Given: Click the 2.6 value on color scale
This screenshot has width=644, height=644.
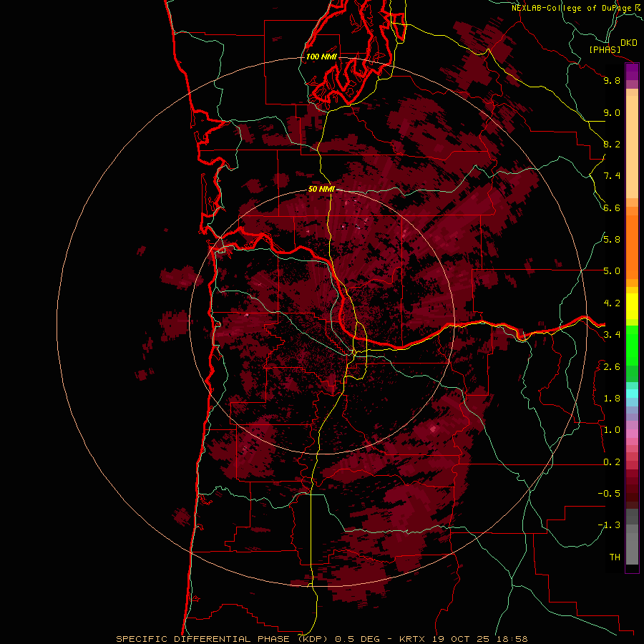Looking at the screenshot, I should coord(612,367).
